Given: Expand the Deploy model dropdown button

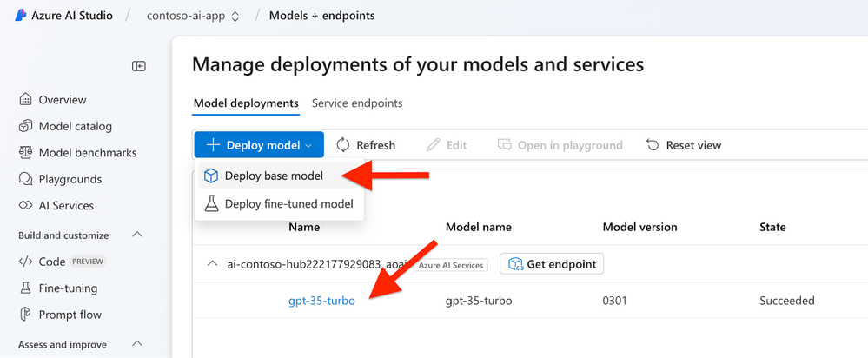Looking at the screenshot, I should (259, 145).
